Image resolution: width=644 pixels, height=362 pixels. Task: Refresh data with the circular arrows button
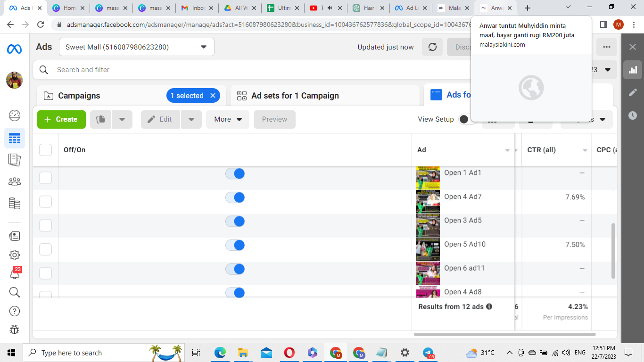click(x=432, y=47)
